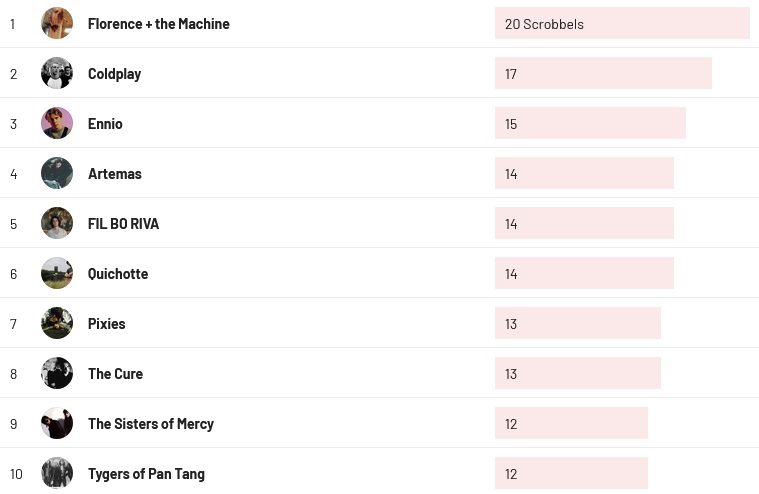Viewport: 759px width, 494px height.
Task: Click the Quichotte artist avatar
Action: point(57,273)
